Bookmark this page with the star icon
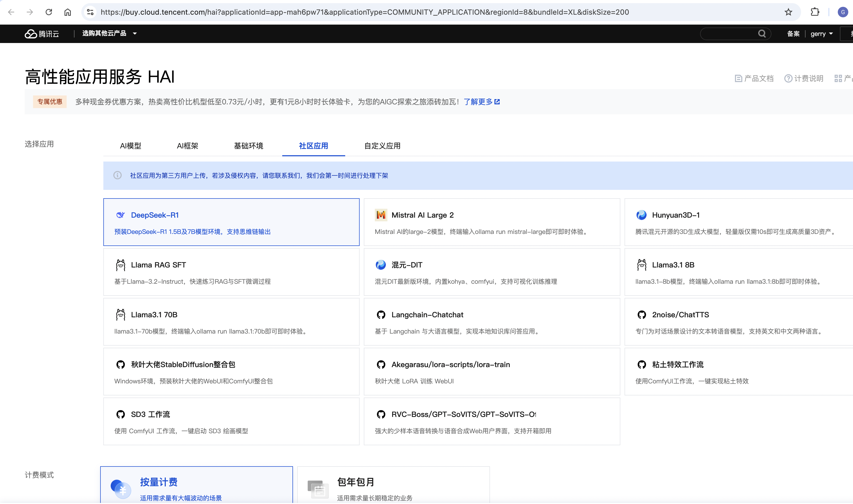 [788, 12]
